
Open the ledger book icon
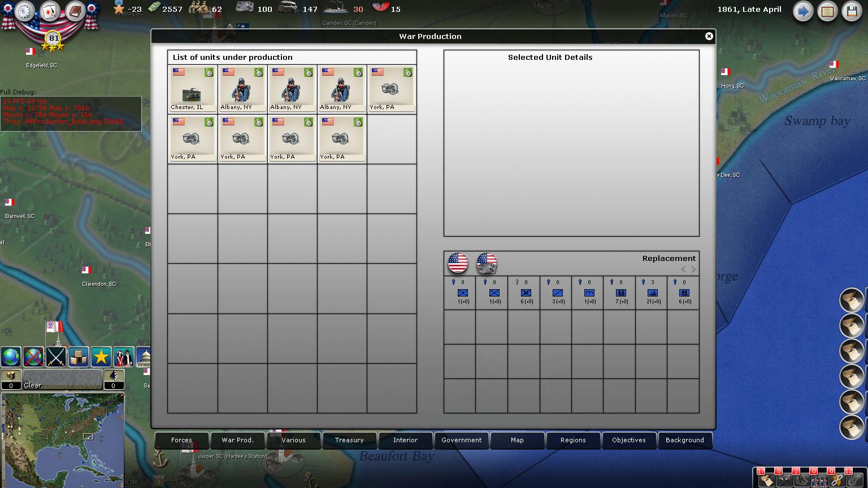coord(75,11)
